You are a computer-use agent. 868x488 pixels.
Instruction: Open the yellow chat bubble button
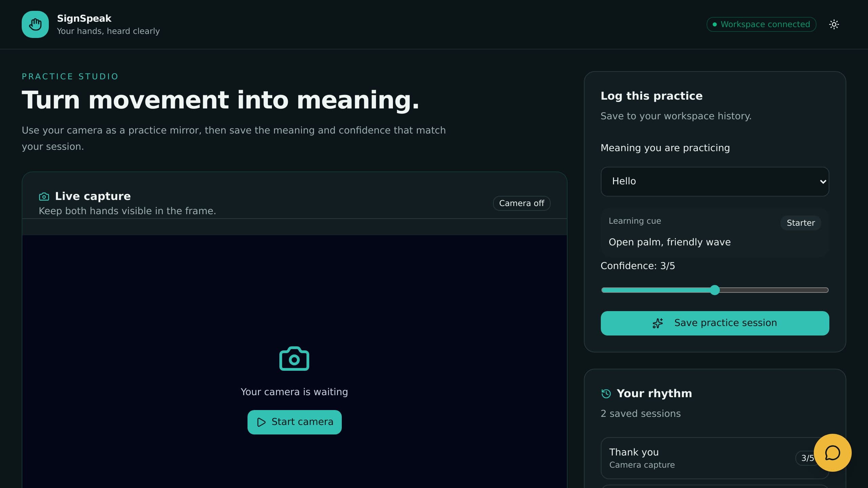click(x=832, y=453)
